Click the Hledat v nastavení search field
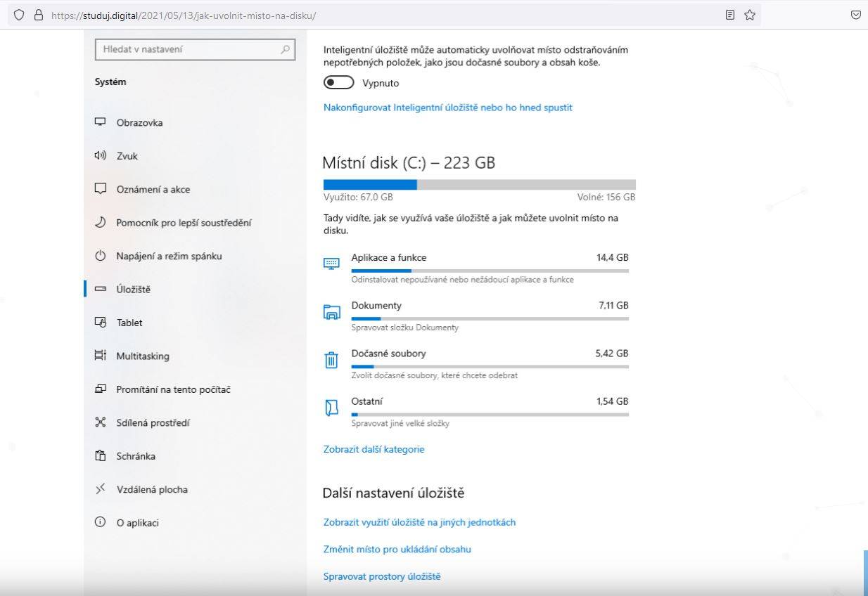Screen dimensions: 868x596 [195, 50]
